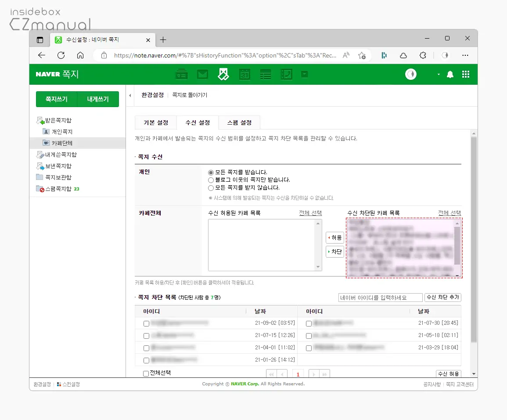This screenshot has height=420, width=507.
Task: Collapse the left sidebar with the chevron
Action: 129,95
